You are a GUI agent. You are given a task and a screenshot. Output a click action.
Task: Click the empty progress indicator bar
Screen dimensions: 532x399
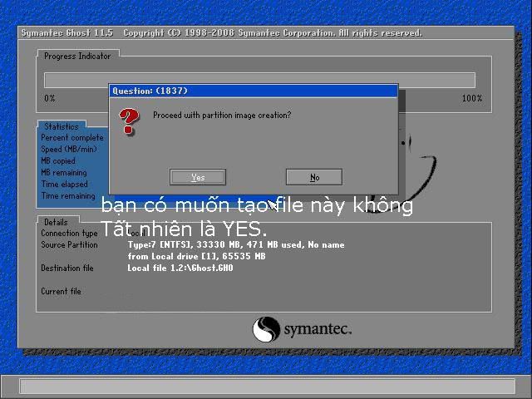(x=259, y=81)
